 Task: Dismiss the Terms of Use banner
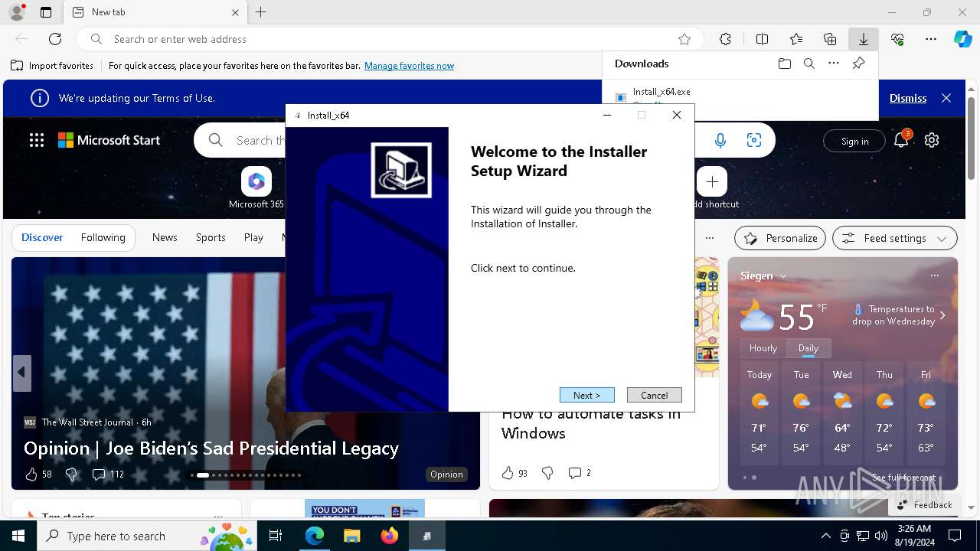tap(908, 98)
